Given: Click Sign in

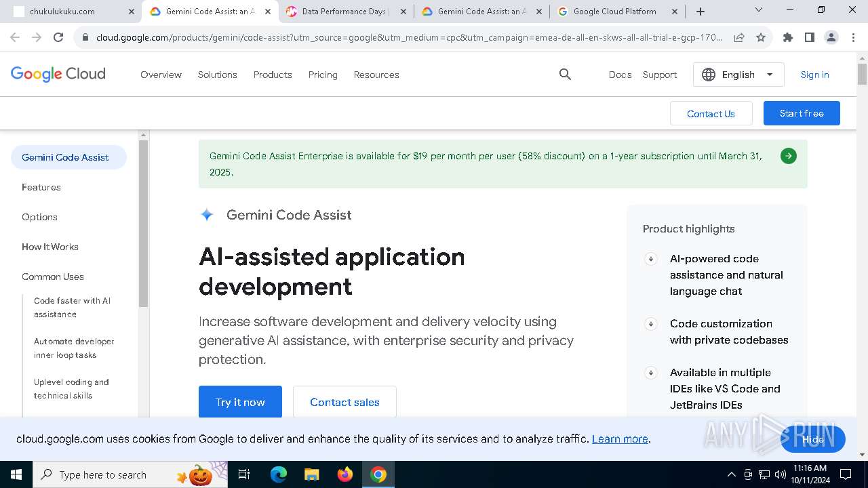Looking at the screenshot, I should click(814, 75).
